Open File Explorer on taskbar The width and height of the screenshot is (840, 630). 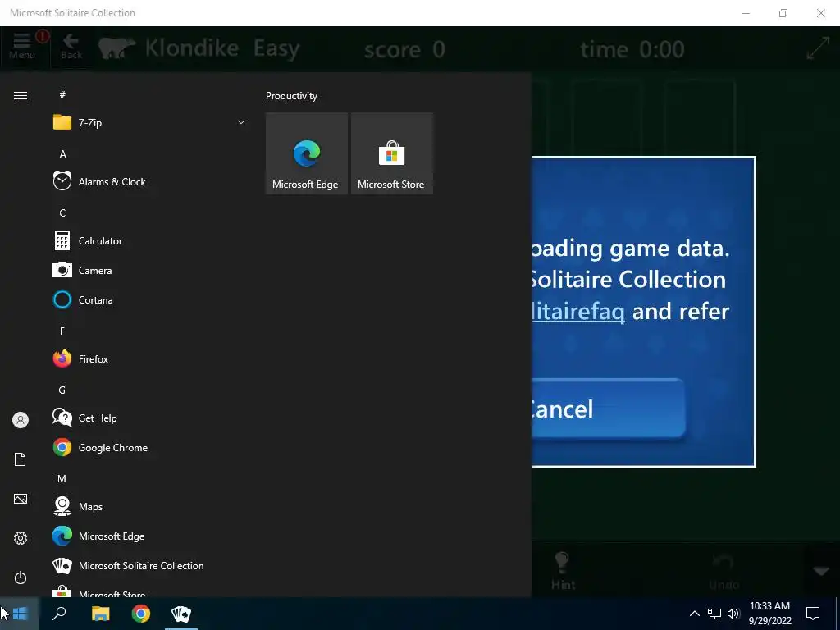point(100,614)
